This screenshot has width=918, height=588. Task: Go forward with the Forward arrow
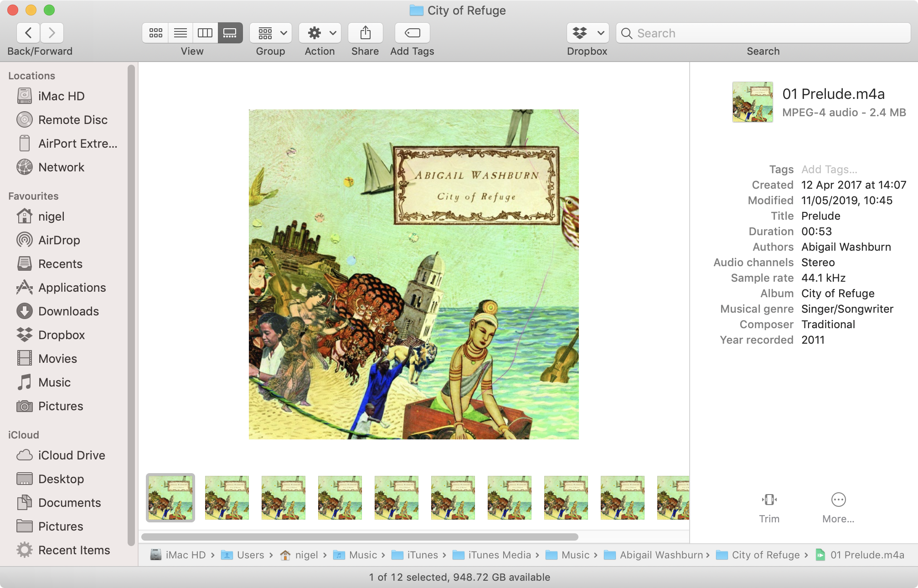pos(52,33)
